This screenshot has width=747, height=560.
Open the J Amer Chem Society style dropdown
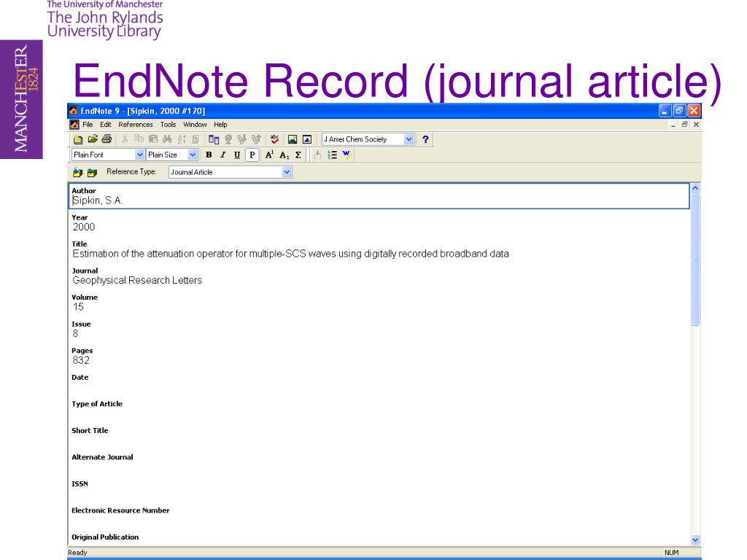tap(409, 139)
